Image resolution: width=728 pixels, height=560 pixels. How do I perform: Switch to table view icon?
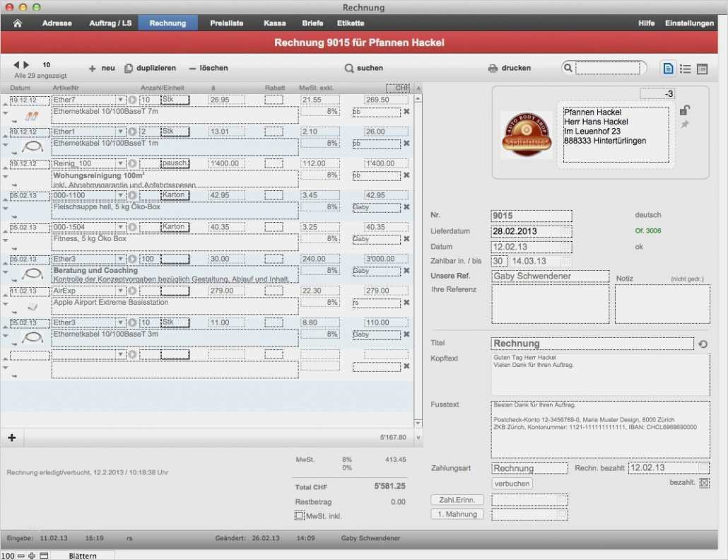pyautogui.click(x=702, y=69)
